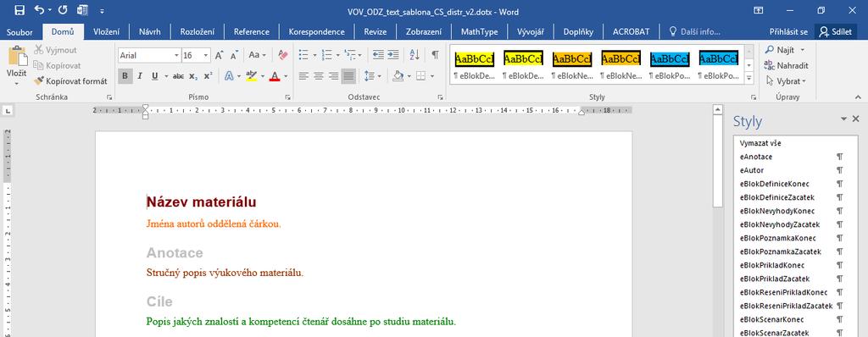
Task: Open the Najít dropdown arrow
Action: click(x=802, y=50)
